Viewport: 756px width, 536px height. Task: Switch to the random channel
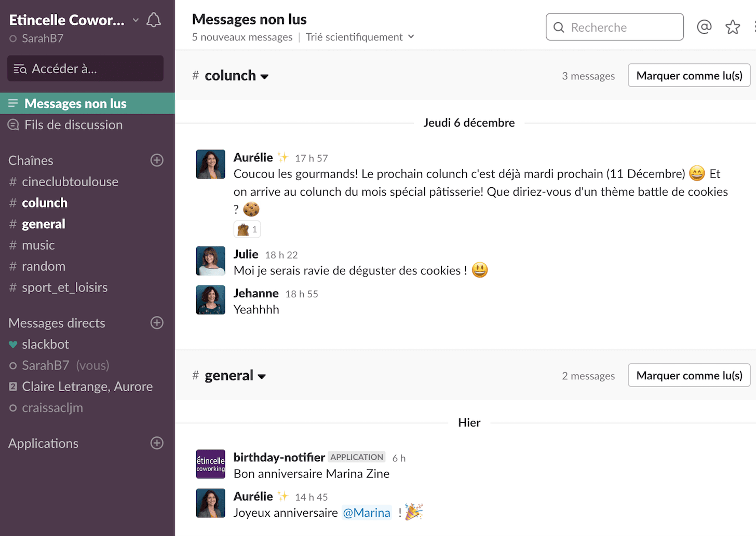(x=44, y=266)
